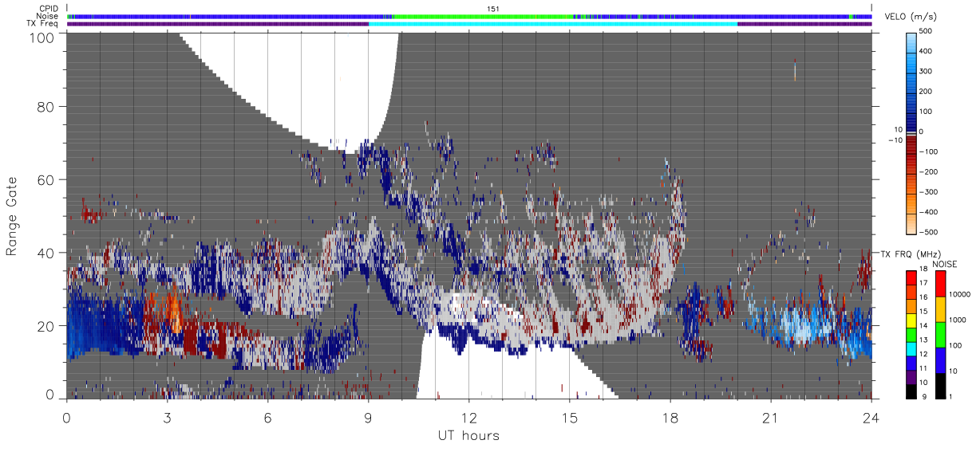
Task: Click the CPID value 151
Action: tap(492, 9)
